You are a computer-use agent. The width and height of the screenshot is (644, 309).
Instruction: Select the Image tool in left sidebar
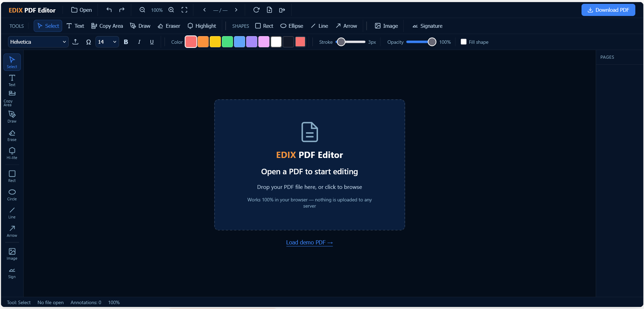(x=12, y=254)
